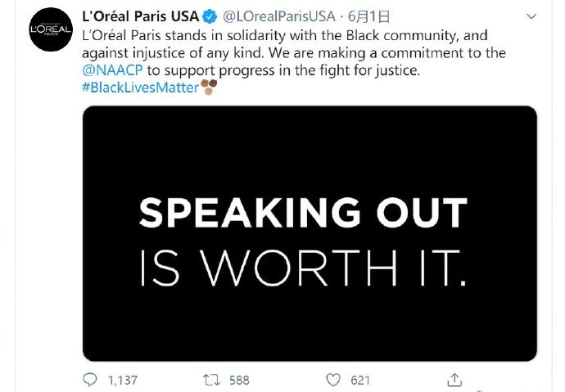This screenshot has width=565, height=392.
Task: Click the retweet arrows icon
Action: [x=211, y=380]
